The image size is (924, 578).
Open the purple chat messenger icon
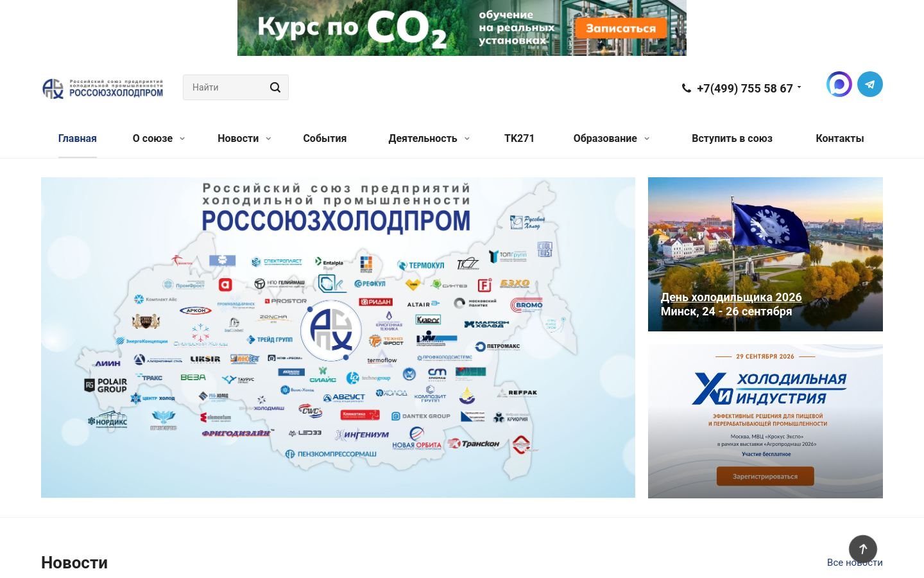[x=839, y=84]
